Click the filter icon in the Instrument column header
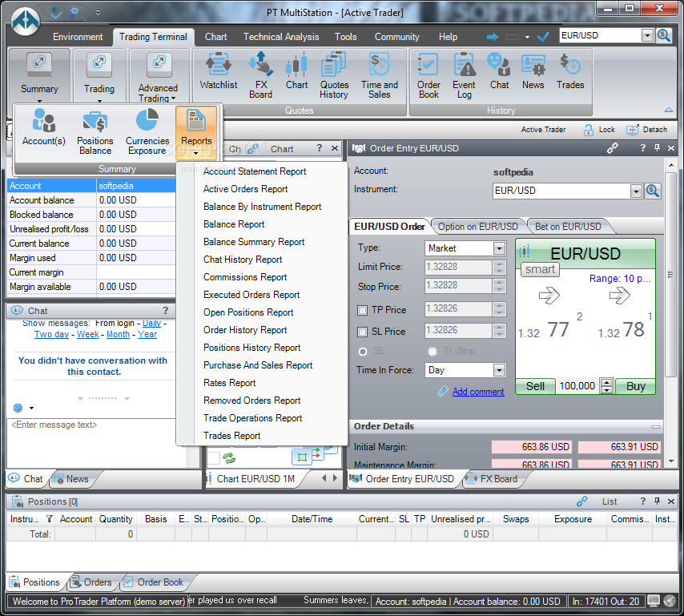 [50, 519]
